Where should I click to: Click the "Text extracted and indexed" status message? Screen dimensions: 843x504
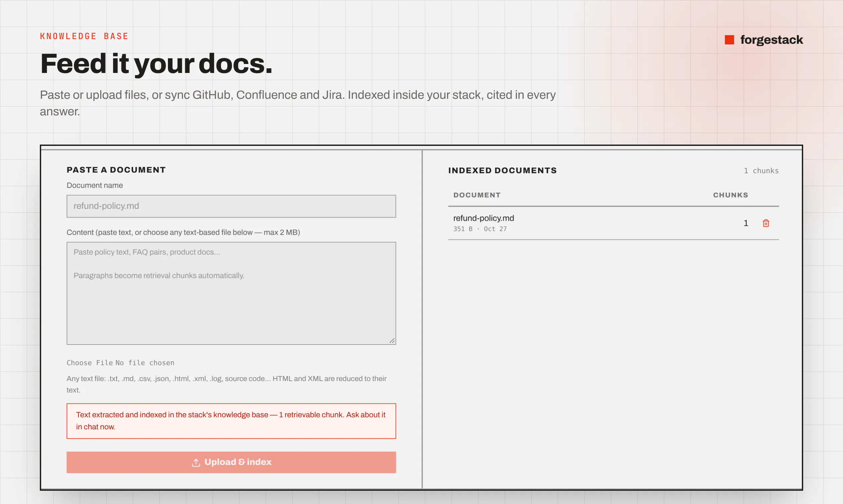(x=231, y=421)
